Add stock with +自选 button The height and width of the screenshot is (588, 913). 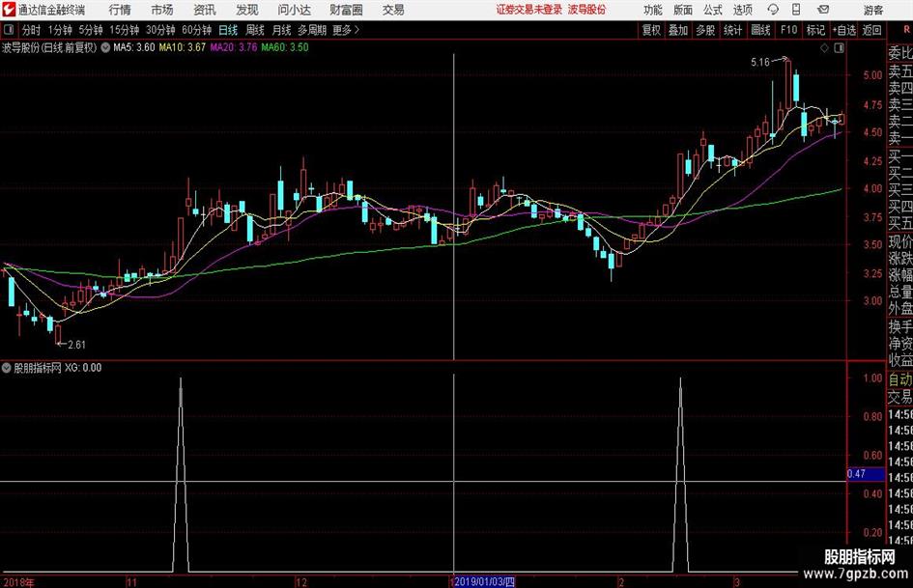pos(843,30)
